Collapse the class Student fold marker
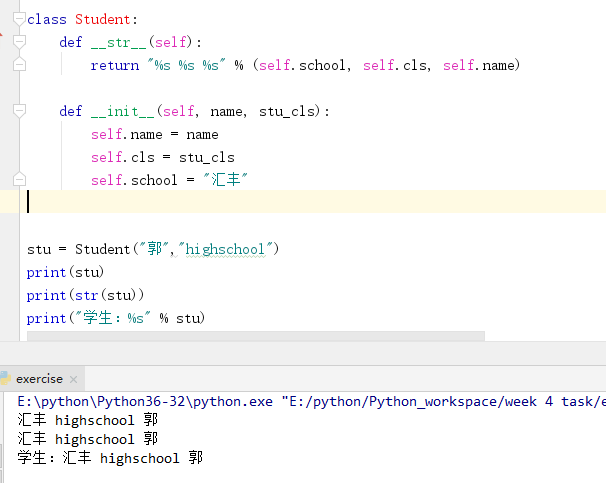The height and width of the screenshot is (483, 606). (x=19, y=19)
